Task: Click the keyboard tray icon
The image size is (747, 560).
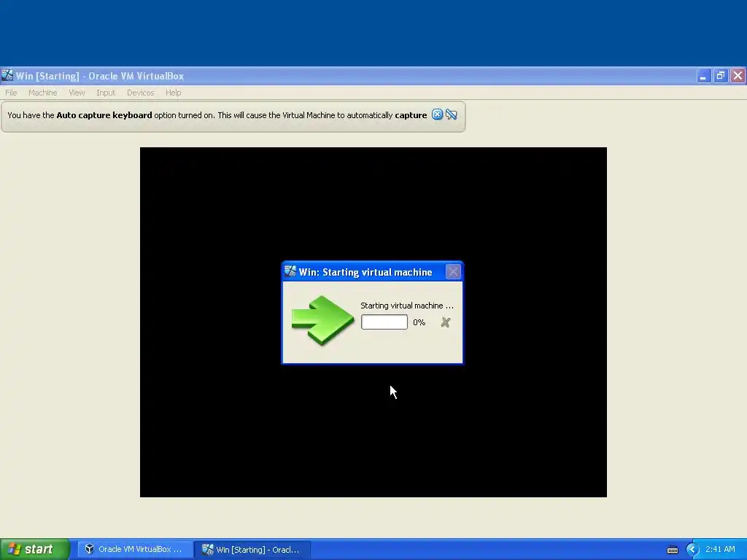Action: (672, 550)
